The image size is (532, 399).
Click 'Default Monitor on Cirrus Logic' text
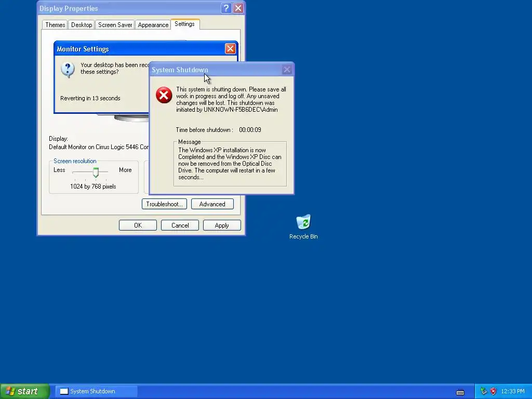tap(99, 147)
